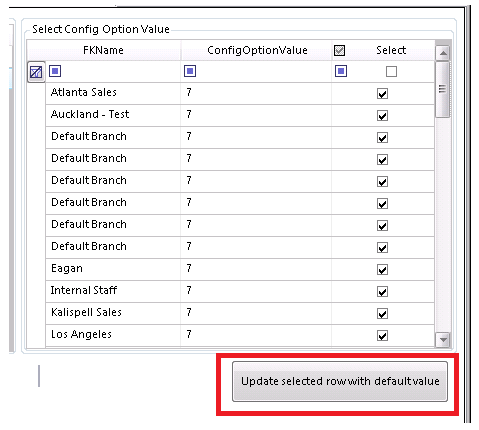The image size is (479, 430).
Task: Click Kalispell Sales config value cell
Action: pos(256,314)
